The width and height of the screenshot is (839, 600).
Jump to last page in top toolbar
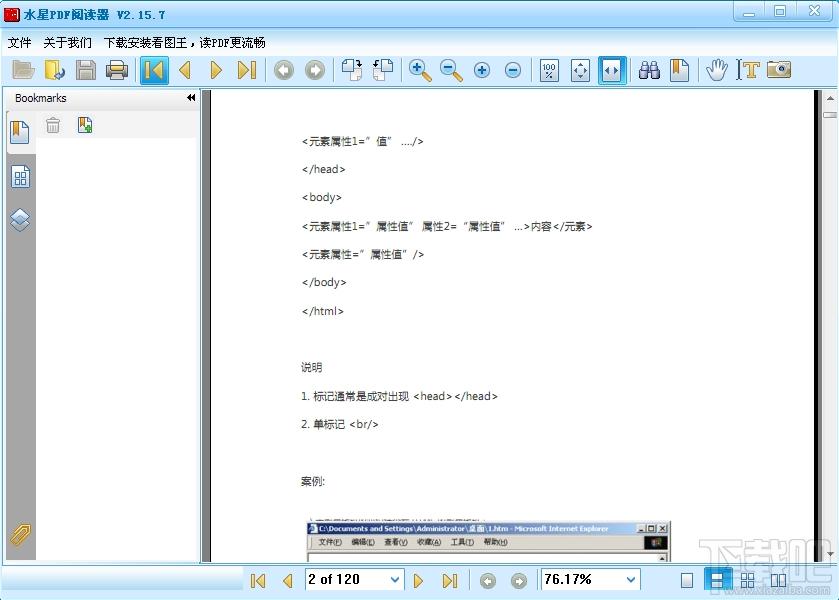point(247,70)
